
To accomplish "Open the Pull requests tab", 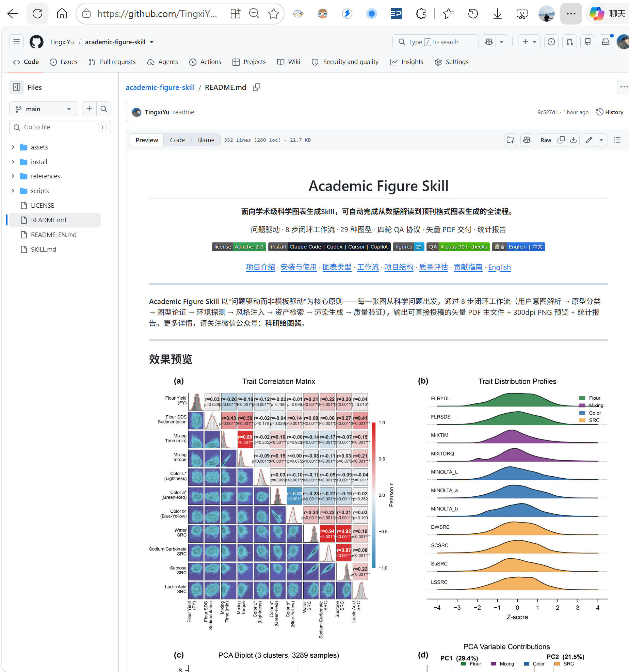I will click(x=112, y=62).
